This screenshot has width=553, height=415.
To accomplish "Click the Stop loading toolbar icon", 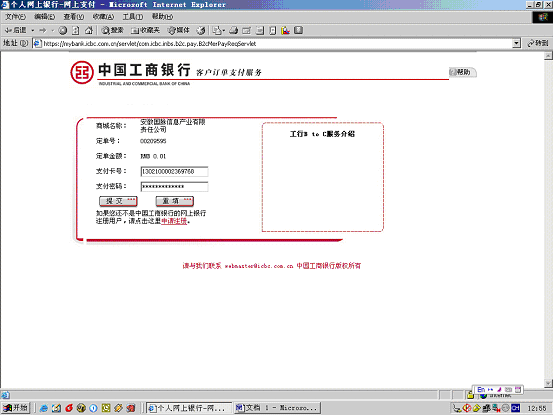I will [x=63, y=30].
